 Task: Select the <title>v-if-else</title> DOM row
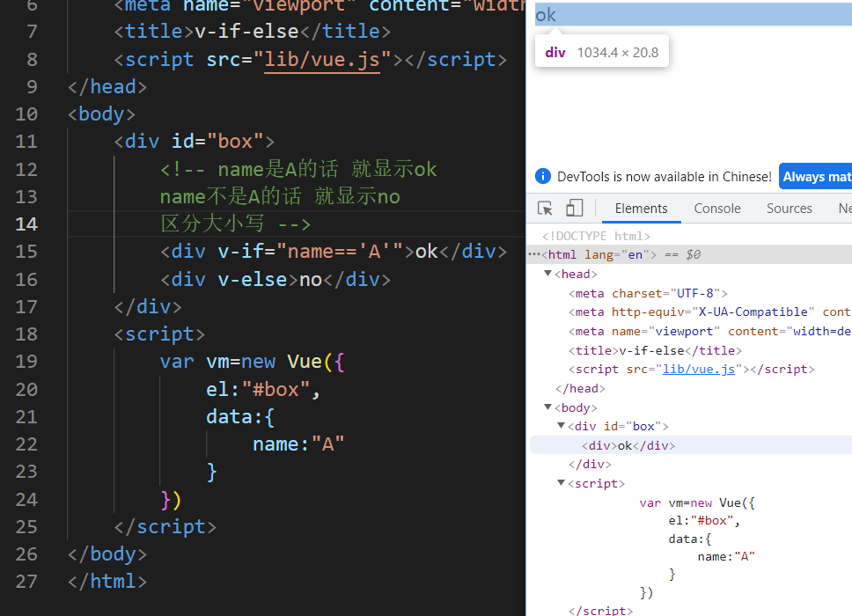click(655, 350)
